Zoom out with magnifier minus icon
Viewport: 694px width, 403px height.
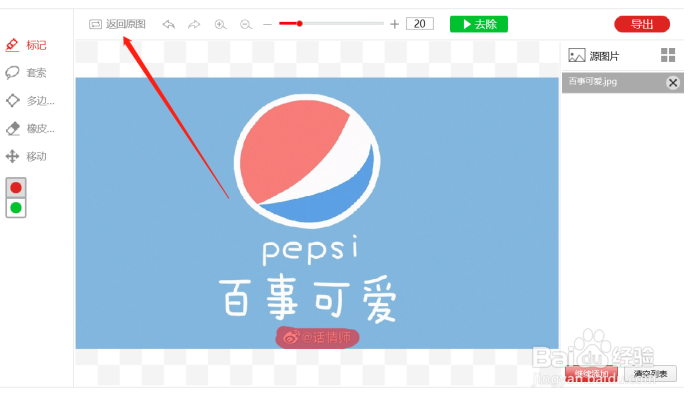point(246,25)
